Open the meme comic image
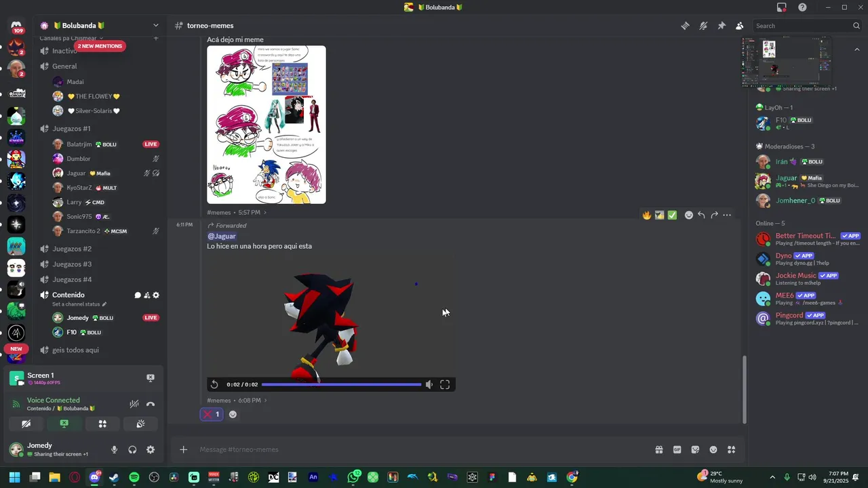The image size is (868, 488). [267, 125]
